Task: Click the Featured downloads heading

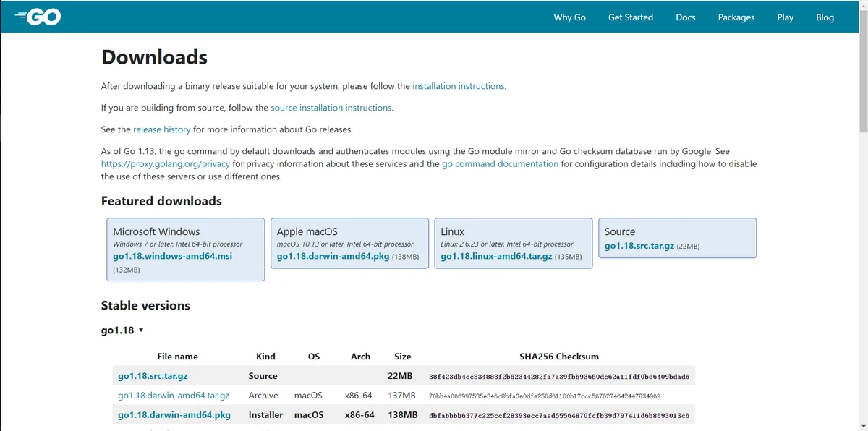Action: click(161, 201)
